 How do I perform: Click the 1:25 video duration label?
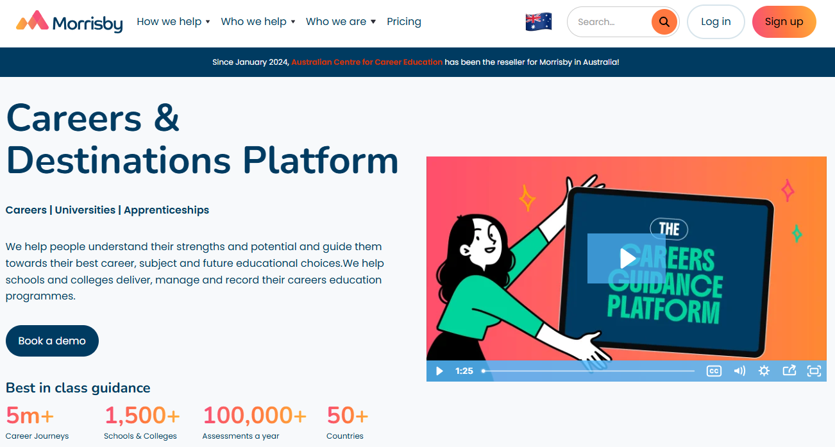(464, 371)
